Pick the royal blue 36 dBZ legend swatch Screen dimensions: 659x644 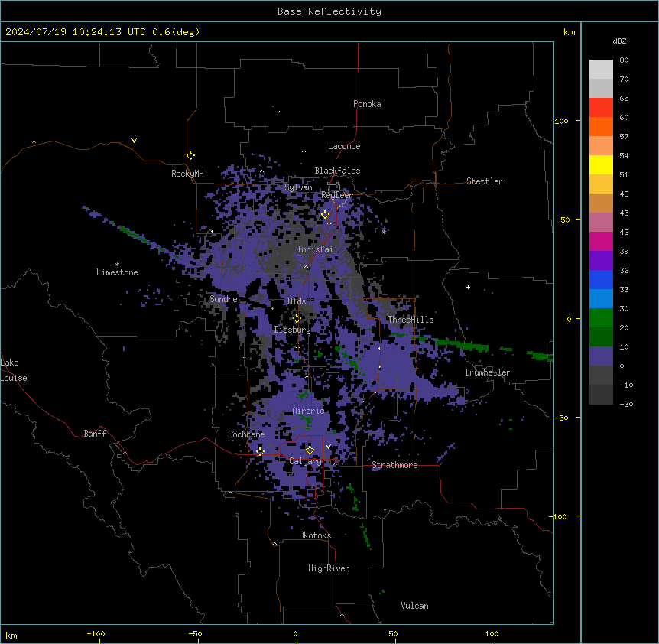601,279
